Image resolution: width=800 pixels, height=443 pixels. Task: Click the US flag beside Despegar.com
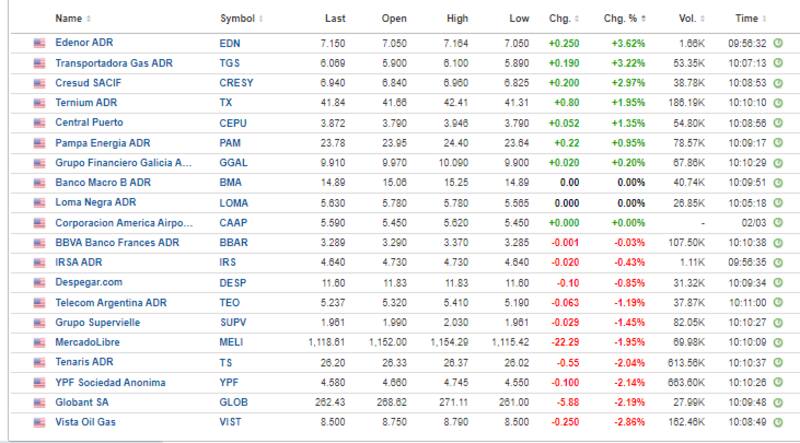point(40,283)
